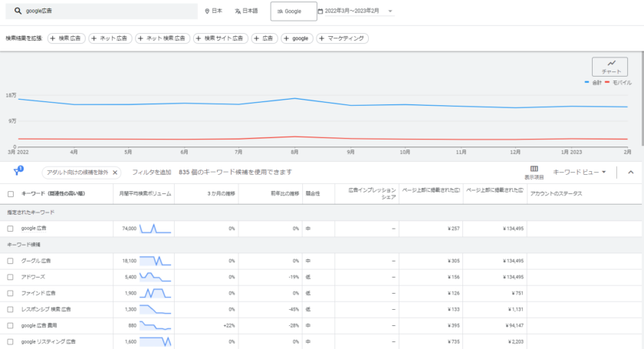Remove the アダルト向けの候補を除外 filter
This screenshot has width=644, height=349.
[115, 173]
